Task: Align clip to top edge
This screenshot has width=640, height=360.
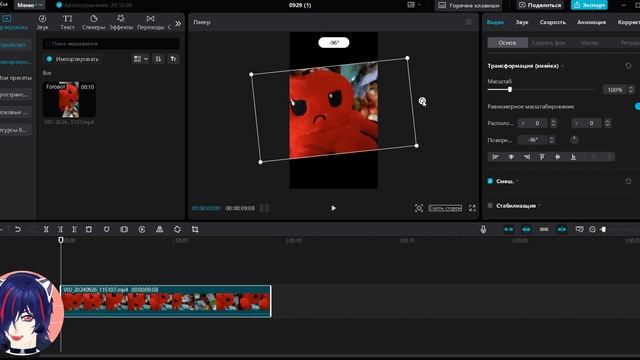Action: click(x=542, y=157)
